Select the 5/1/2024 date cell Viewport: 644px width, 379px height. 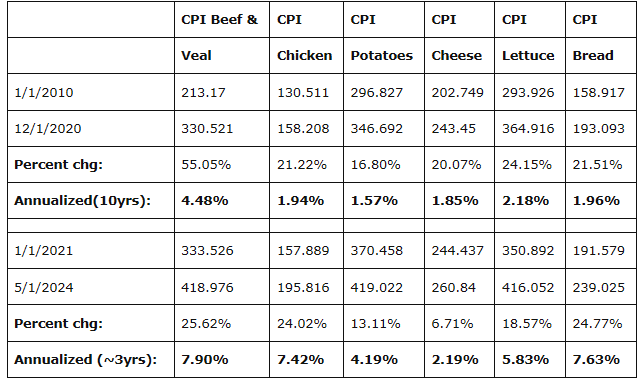(x=91, y=287)
